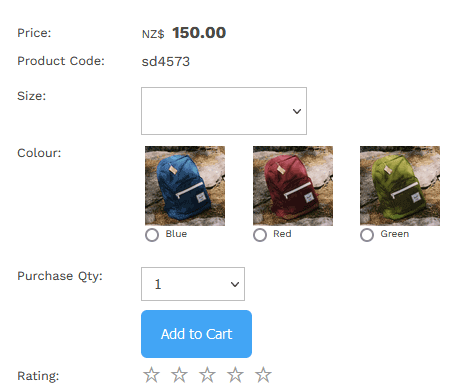Rate the product five stars
The image size is (456, 383).
point(263,374)
